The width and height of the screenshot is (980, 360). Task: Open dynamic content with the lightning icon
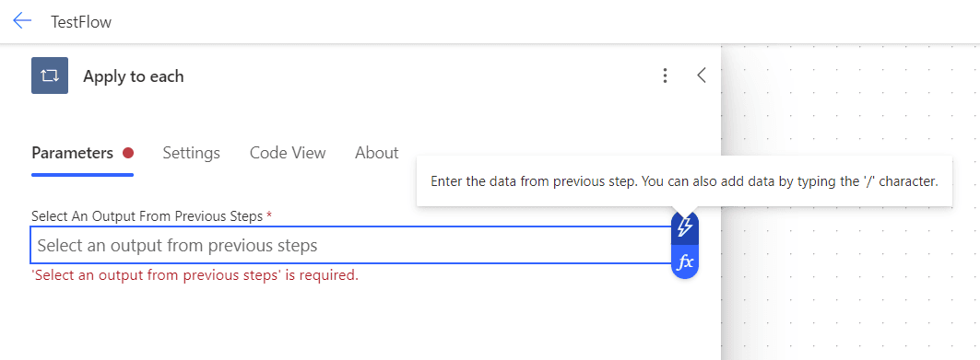click(x=685, y=226)
